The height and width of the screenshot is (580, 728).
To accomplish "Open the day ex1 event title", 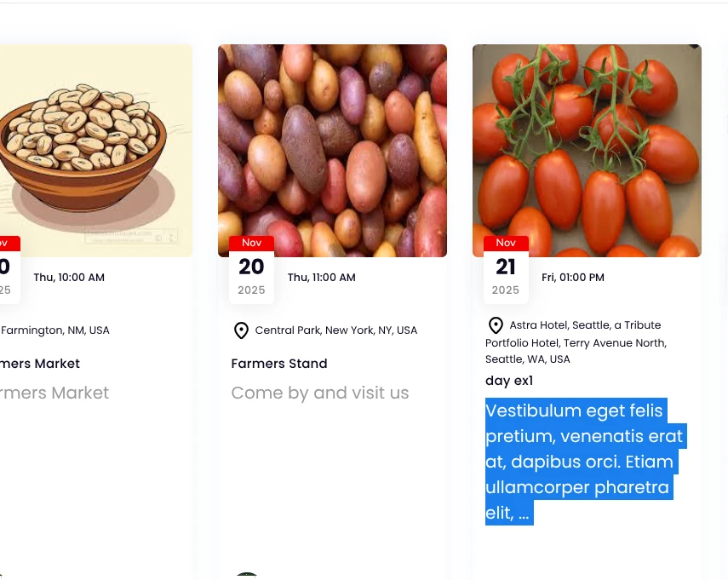I will [x=509, y=381].
